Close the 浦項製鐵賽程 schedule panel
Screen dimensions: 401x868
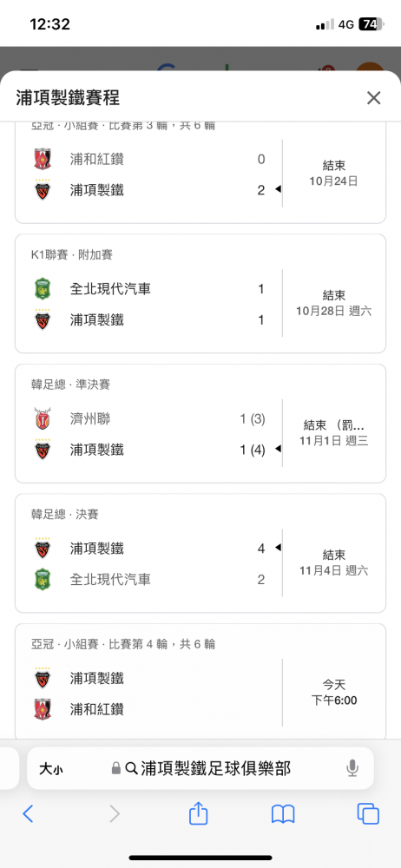coord(374,98)
